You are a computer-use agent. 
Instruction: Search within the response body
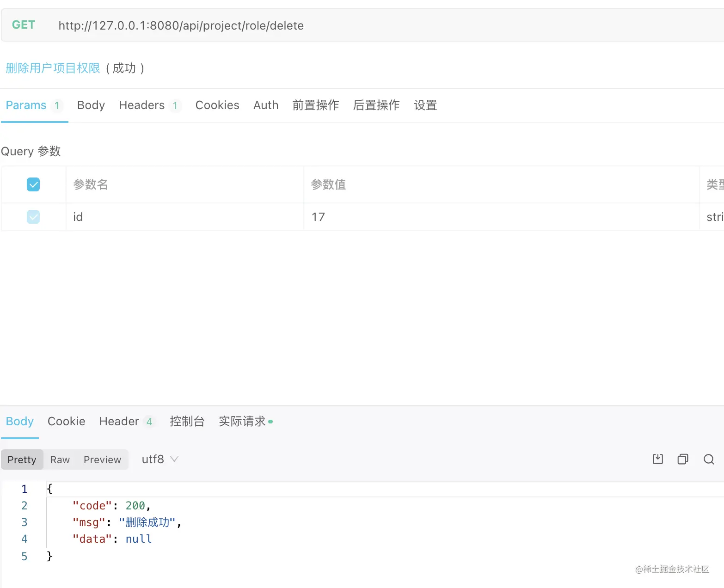pos(709,459)
